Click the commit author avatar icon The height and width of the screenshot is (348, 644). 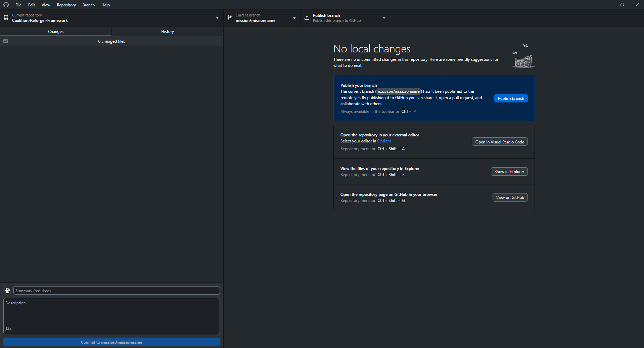(x=7, y=291)
